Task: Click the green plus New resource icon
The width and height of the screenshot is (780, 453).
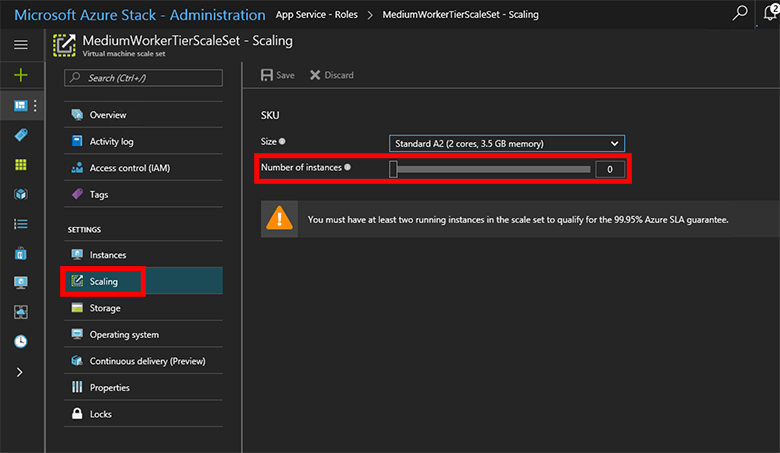Action: tap(21, 75)
